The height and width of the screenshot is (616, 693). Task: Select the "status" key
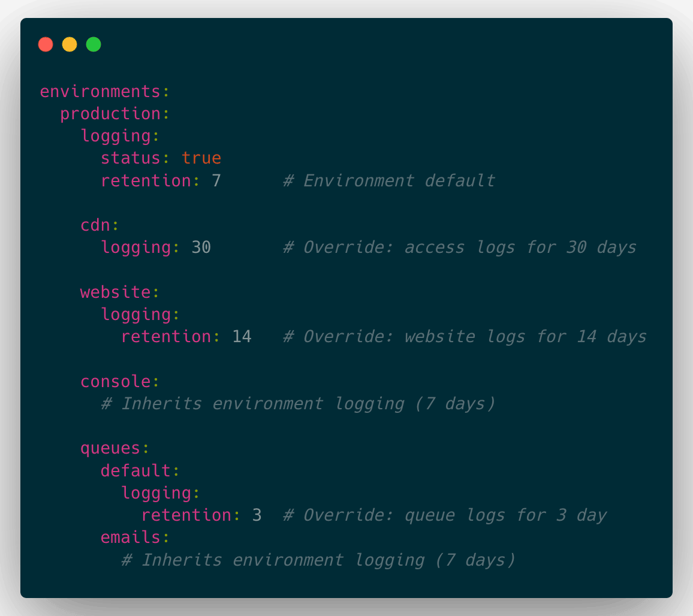[x=131, y=158]
